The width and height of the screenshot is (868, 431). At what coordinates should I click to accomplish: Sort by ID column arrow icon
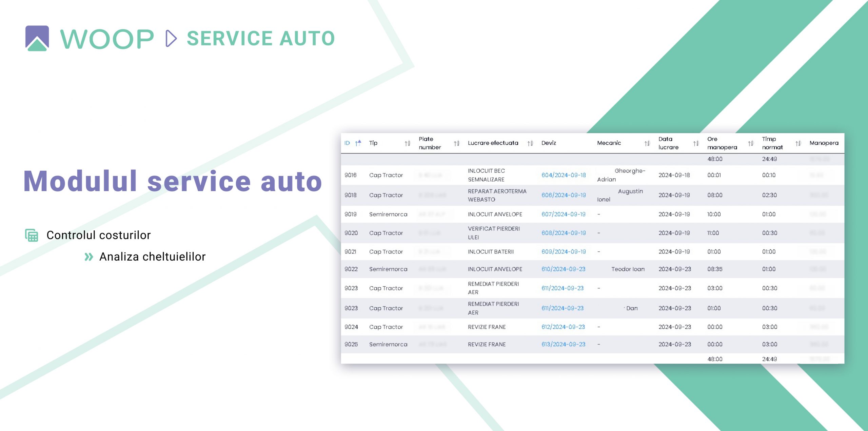[358, 143]
